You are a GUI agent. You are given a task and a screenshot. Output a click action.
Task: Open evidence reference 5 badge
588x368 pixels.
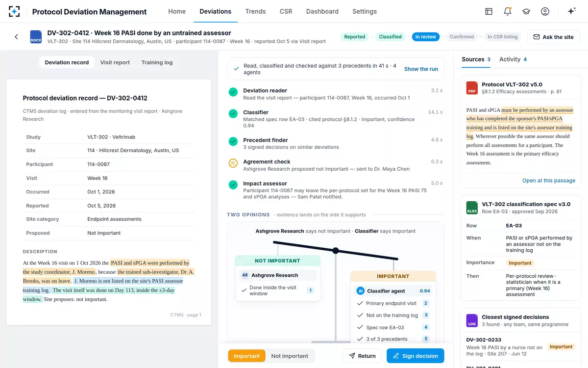click(x=426, y=339)
